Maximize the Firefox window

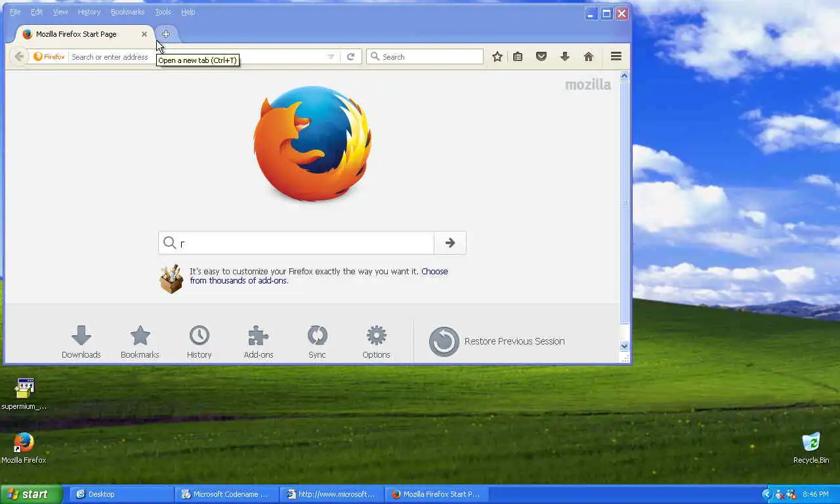click(606, 13)
